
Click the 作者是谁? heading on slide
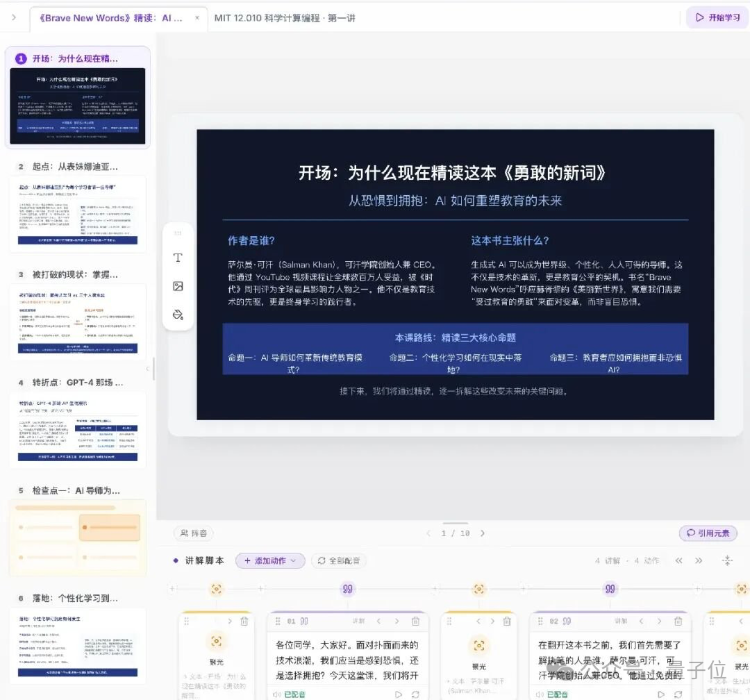[251, 241]
